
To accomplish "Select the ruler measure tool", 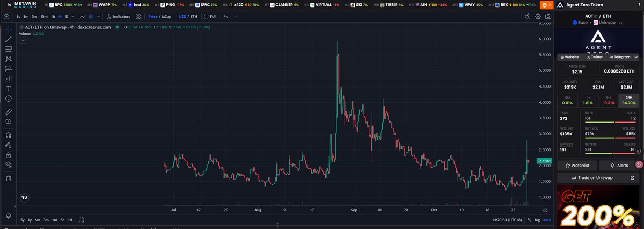I will [x=9, y=112].
